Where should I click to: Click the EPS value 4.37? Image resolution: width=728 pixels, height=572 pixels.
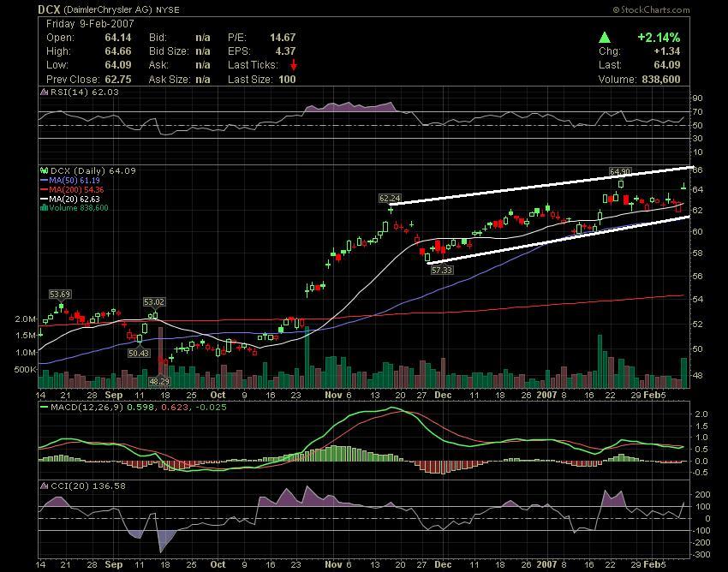285,51
